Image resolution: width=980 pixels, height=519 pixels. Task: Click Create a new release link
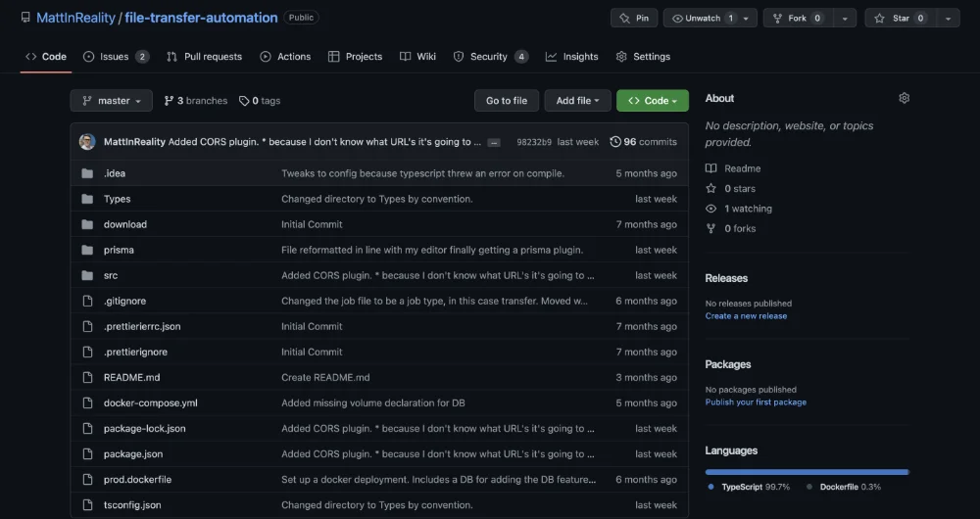[746, 316]
